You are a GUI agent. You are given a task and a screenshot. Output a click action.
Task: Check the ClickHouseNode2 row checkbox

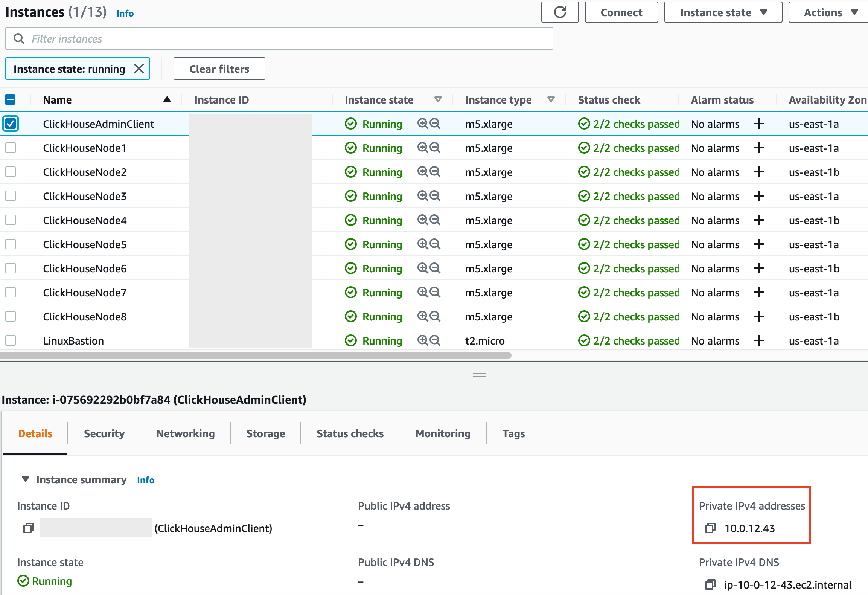coord(11,172)
